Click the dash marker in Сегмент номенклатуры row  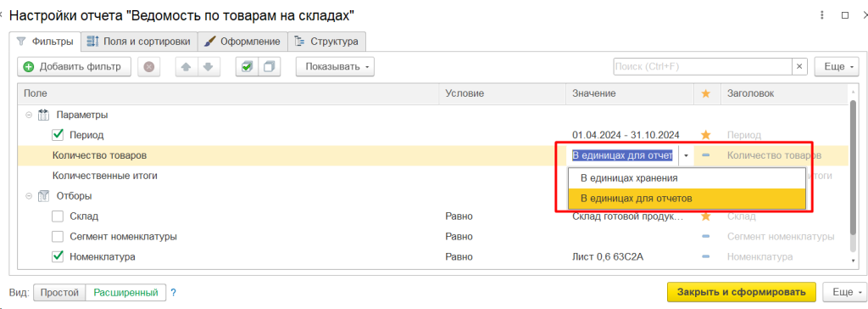click(x=705, y=237)
